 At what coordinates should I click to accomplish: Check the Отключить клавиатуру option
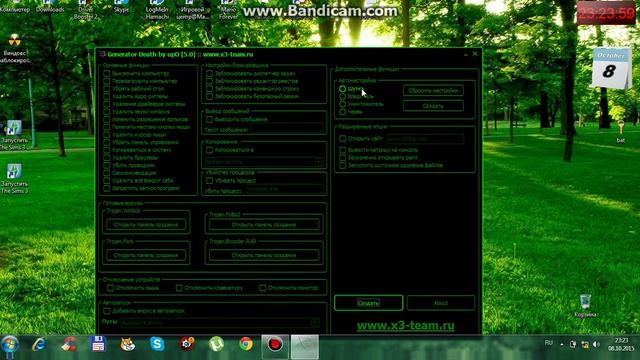[x=179, y=288]
